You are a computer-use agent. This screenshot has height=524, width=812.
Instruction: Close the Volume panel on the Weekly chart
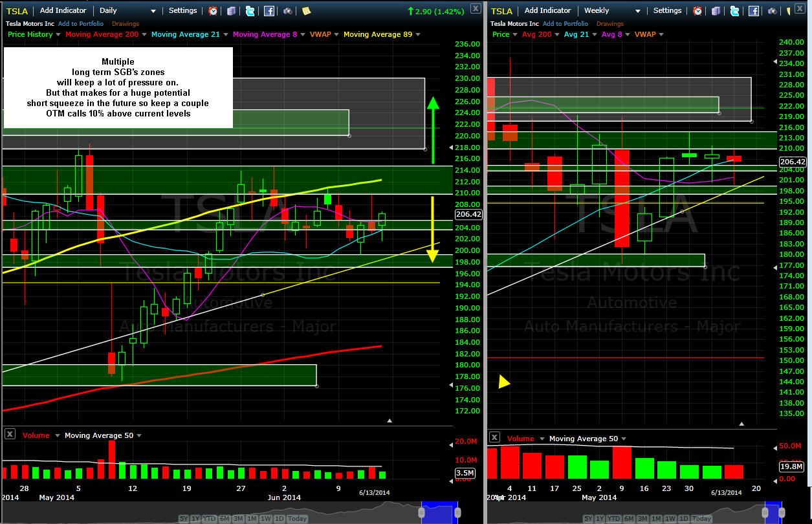pos(495,438)
